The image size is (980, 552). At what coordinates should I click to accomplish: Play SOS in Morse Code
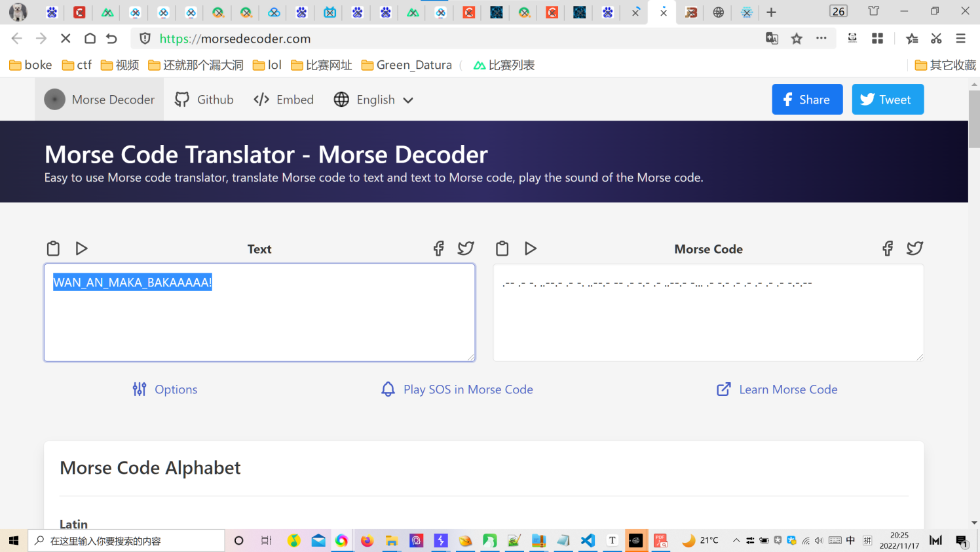(x=457, y=389)
